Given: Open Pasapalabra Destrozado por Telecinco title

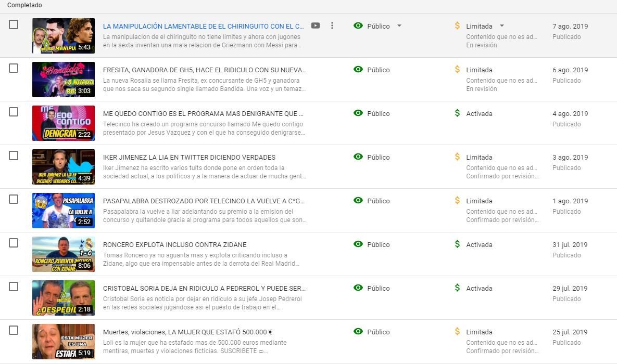Looking at the screenshot, I should [204, 201].
